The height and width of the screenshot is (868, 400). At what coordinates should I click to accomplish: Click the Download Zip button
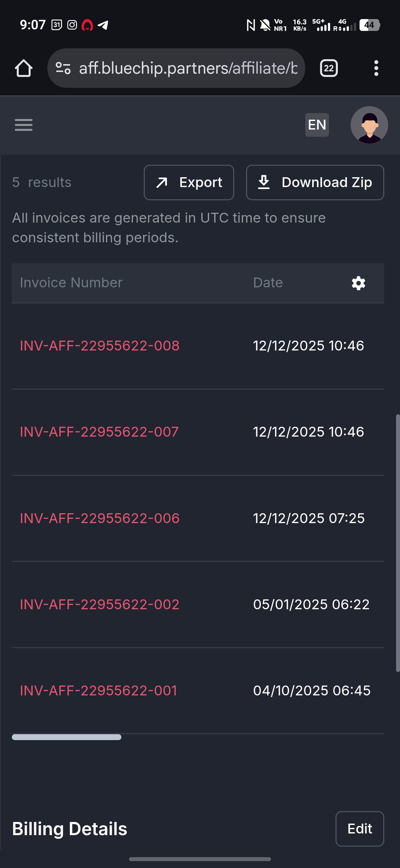click(x=315, y=182)
